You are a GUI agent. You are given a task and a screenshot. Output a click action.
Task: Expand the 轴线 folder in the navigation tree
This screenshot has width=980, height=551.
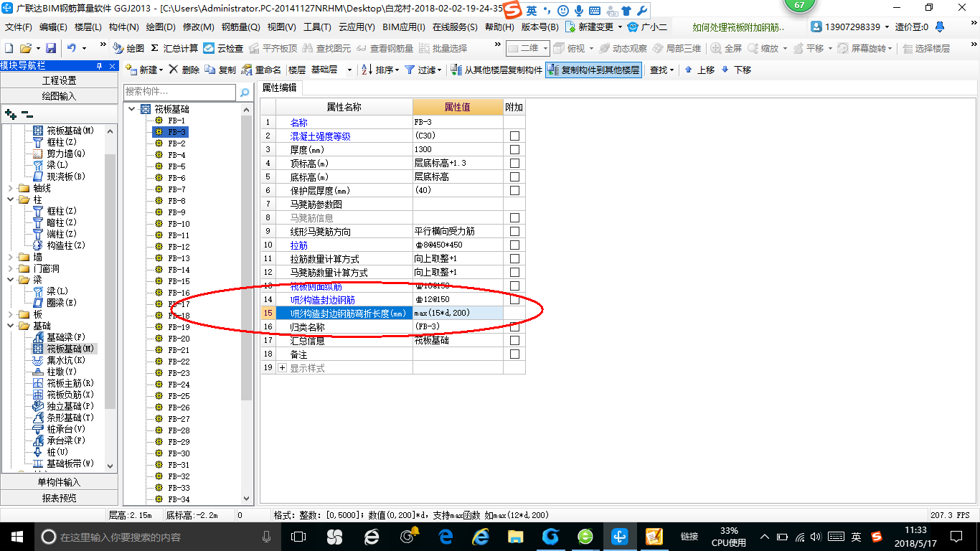[9, 188]
